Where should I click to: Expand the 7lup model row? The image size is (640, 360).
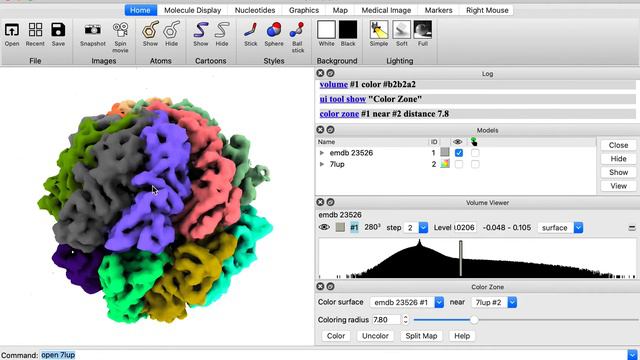pyautogui.click(x=322, y=164)
